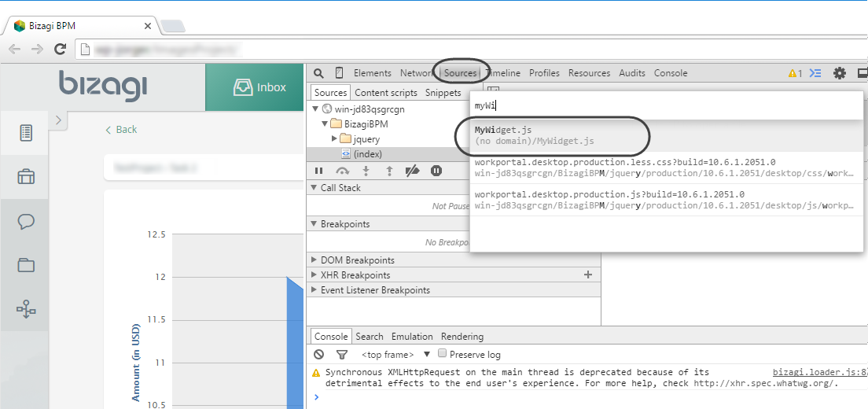
Task: Click the file search input field
Action: pyautogui.click(x=666, y=105)
